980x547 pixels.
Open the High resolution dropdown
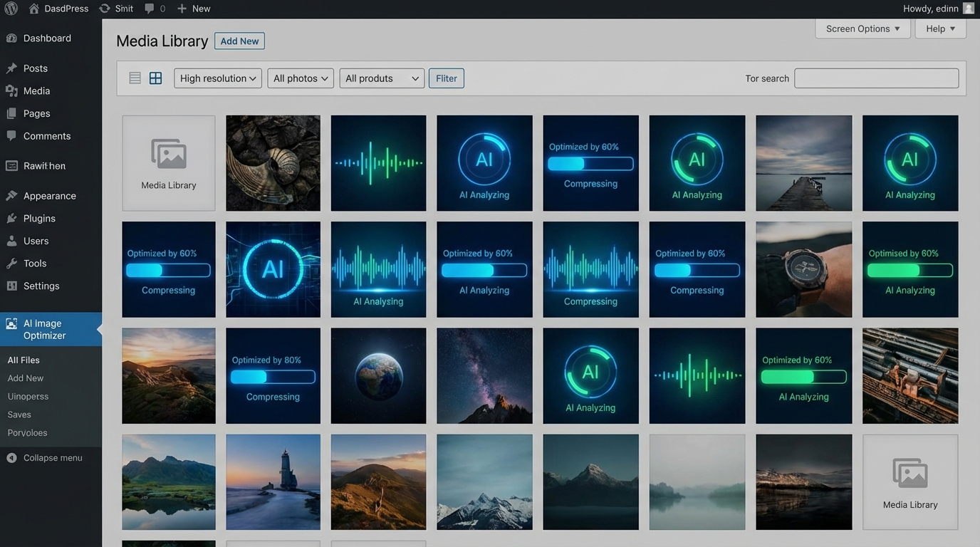click(x=217, y=78)
